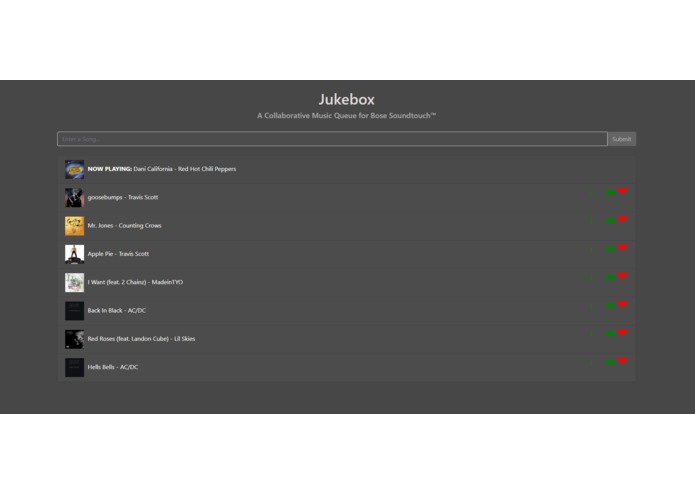
Task: Upvote Mr. Jones by Counting Crows
Action: [610, 220]
